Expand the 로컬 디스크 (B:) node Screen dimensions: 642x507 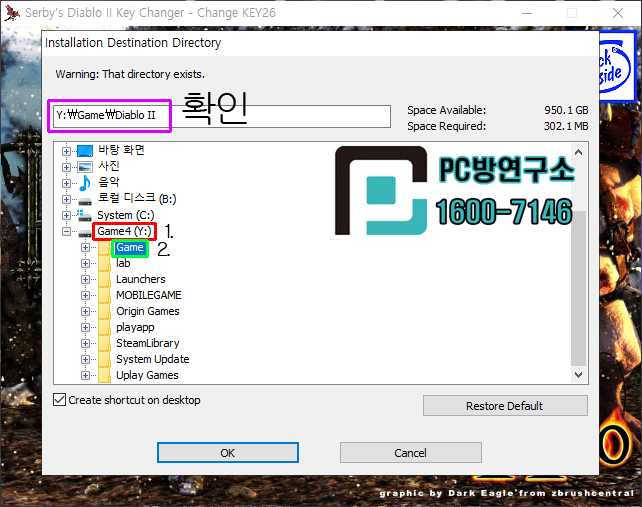pos(66,199)
